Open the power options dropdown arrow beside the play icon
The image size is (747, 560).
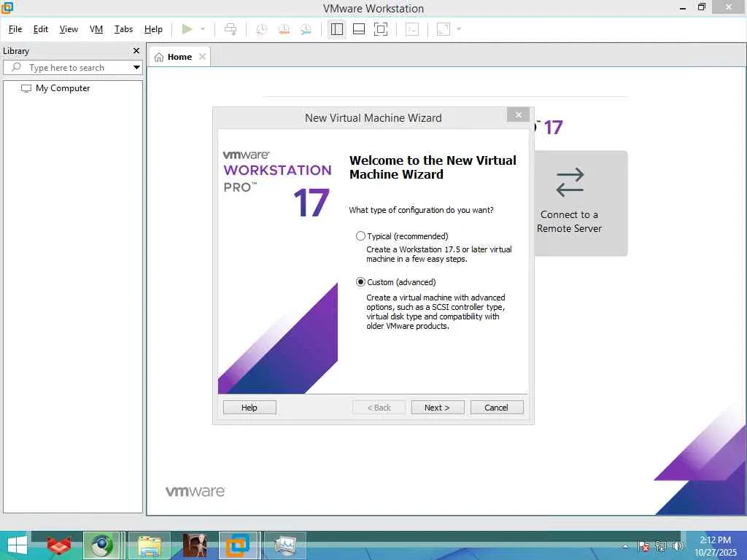[x=203, y=29]
